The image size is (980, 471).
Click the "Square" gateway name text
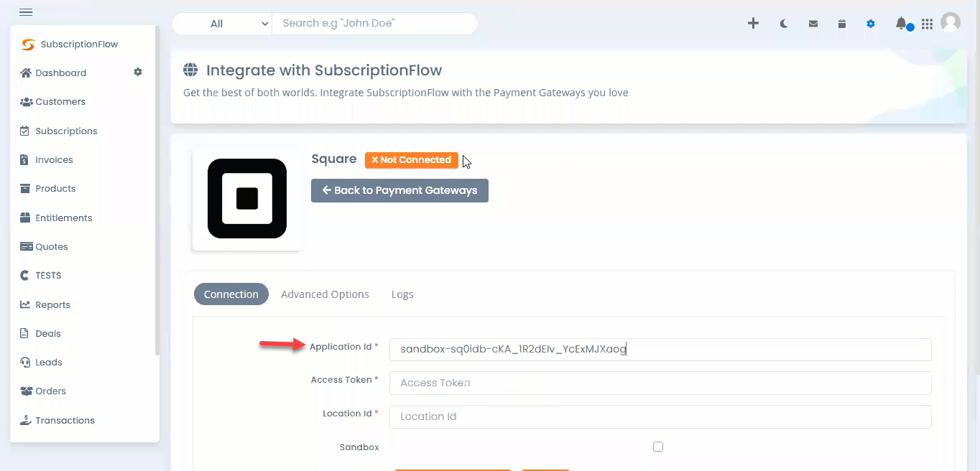click(334, 159)
